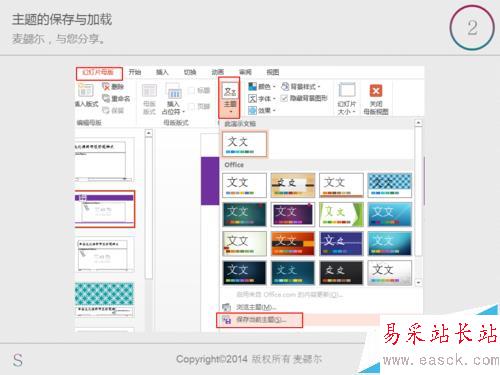Switch to the Home (开始) tab

click(135, 72)
